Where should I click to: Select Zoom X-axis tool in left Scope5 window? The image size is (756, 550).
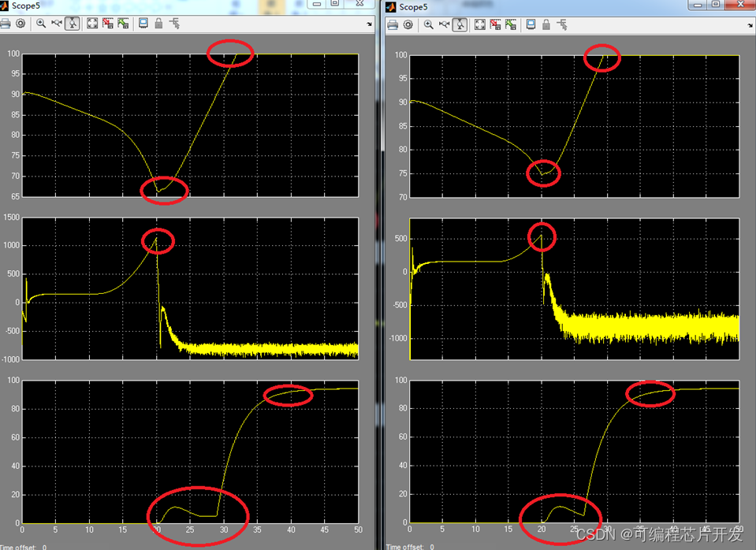(x=57, y=23)
